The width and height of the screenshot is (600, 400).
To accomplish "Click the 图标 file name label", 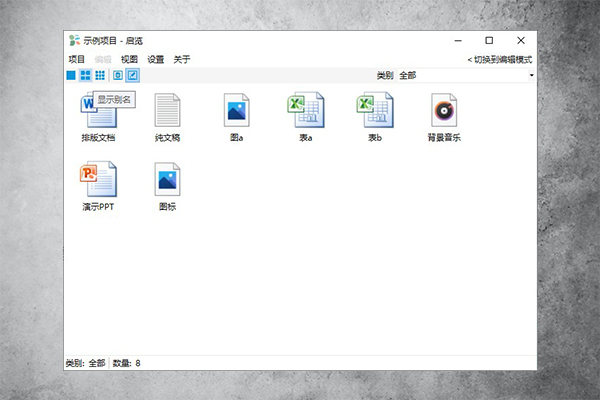I will click(167, 207).
